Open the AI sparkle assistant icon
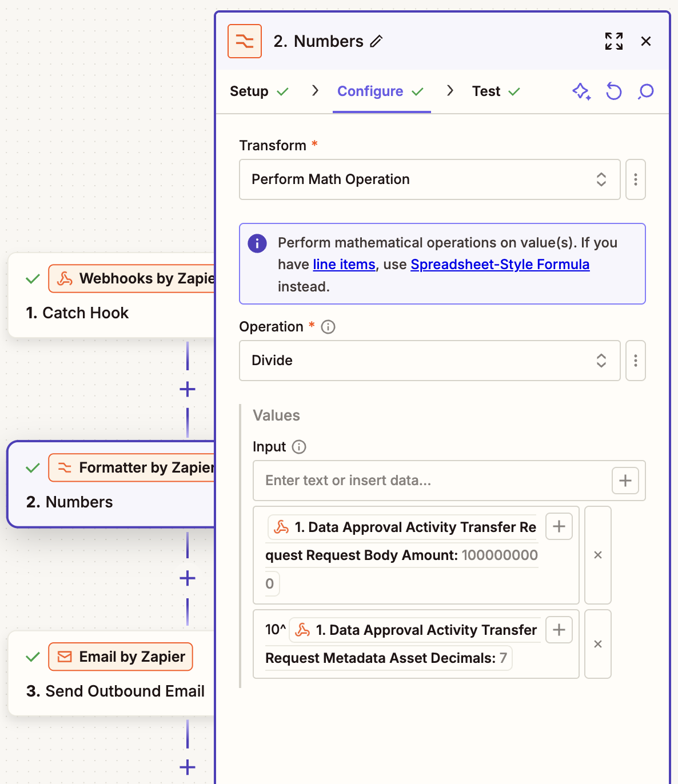The image size is (678, 784). tap(581, 91)
